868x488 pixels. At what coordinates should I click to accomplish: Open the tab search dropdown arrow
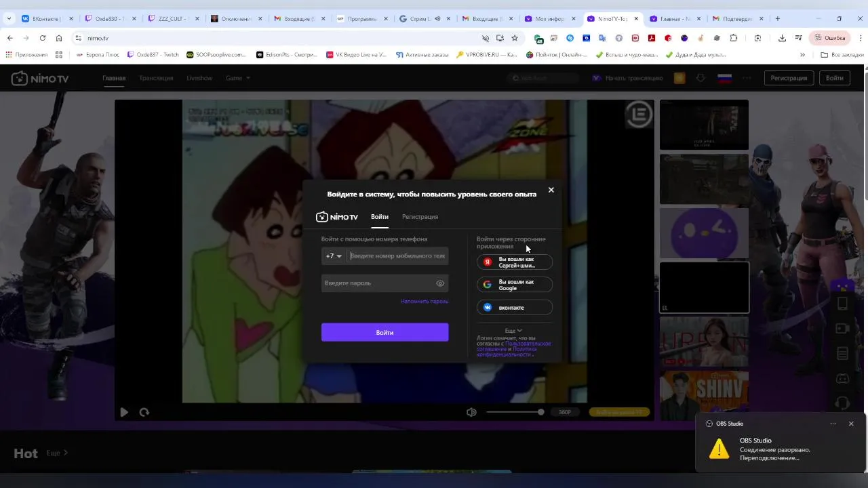[x=9, y=19]
